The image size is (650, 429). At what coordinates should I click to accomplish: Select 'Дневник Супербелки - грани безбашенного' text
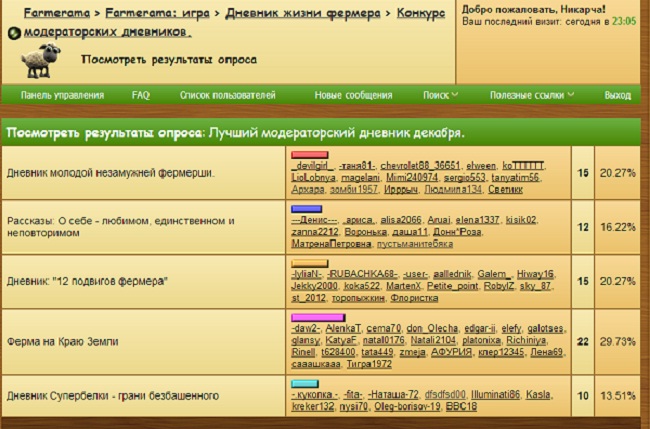pos(113,396)
